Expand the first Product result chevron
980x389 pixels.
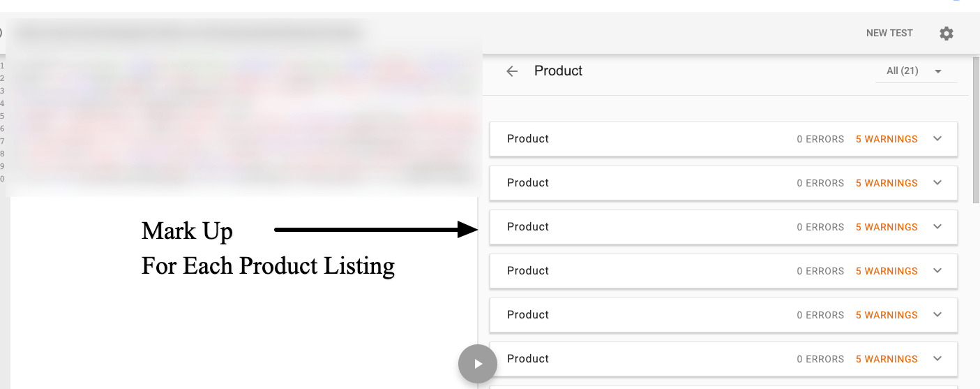tap(937, 139)
